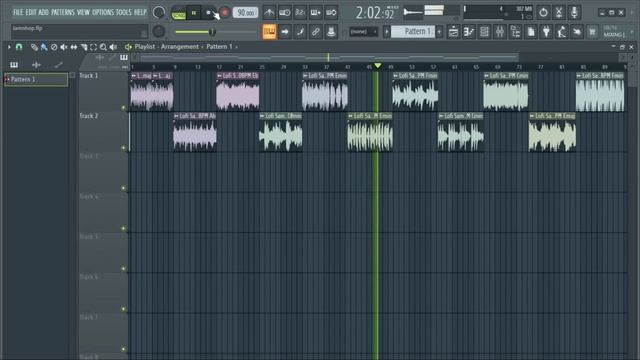The width and height of the screenshot is (640, 360).
Task: Choose the Select tool in playlist toolbar
Action: click(93, 47)
